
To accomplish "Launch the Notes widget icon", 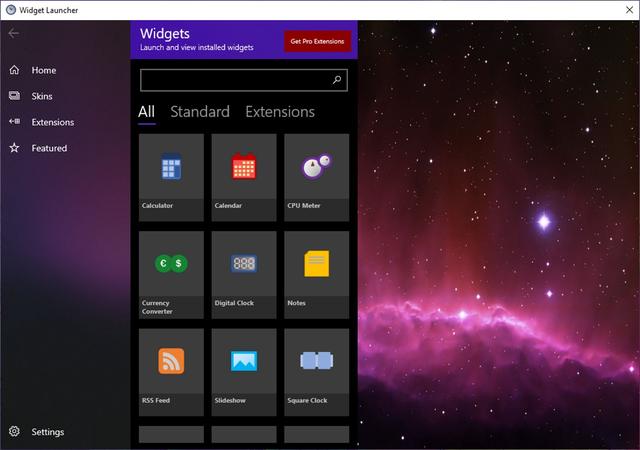I will [x=317, y=263].
